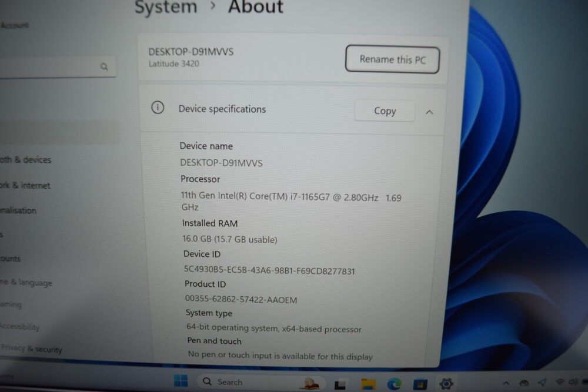Open Accessibility settings
Image resolution: width=588 pixels, height=392 pixels.
pos(19,326)
